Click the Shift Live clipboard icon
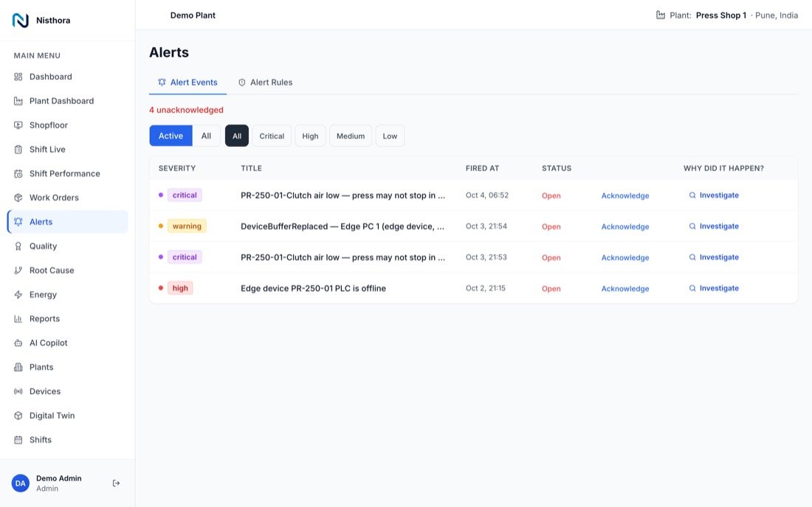Viewport: 812px width, 507px height. [18, 150]
